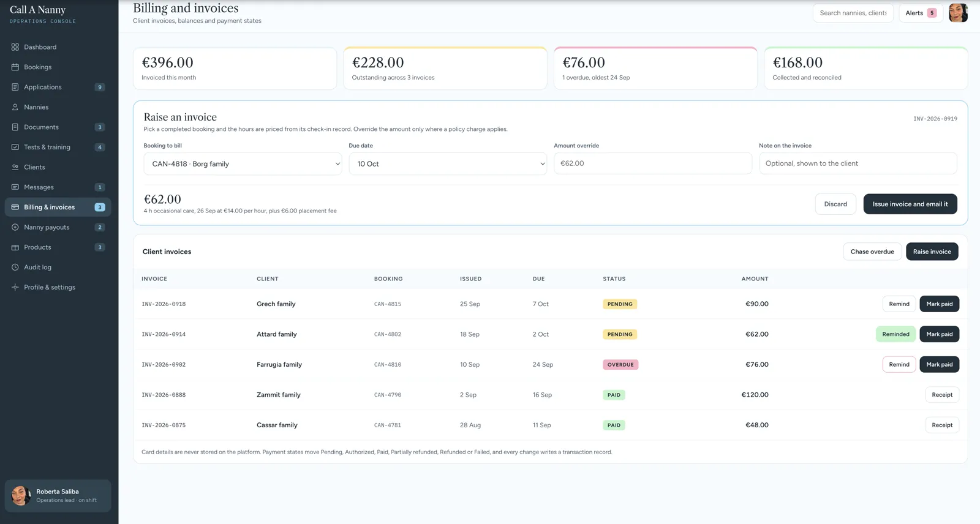The image size is (980, 524).
Task: Click the Products sidebar icon
Action: click(x=15, y=247)
